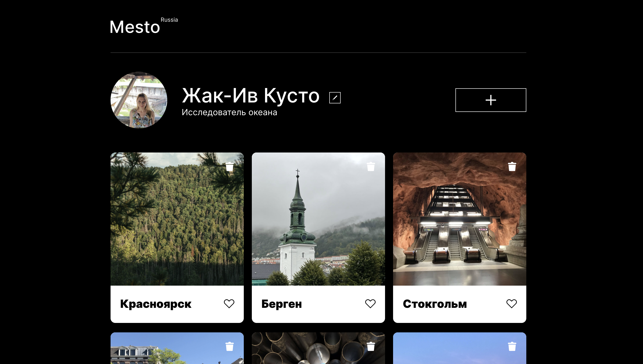This screenshot has width=643, height=364.
Task: Click the Стокгольм card title
Action: [435, 304]
